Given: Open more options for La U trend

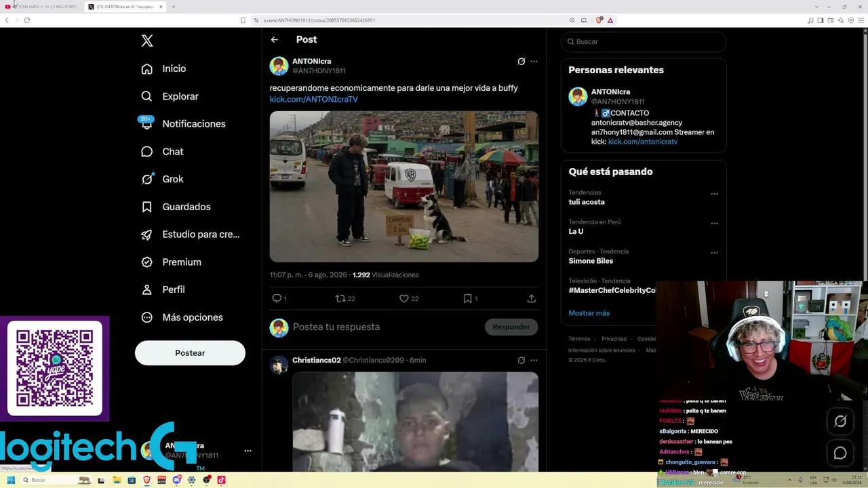Looking at the screenshot, I should (714, 223).
